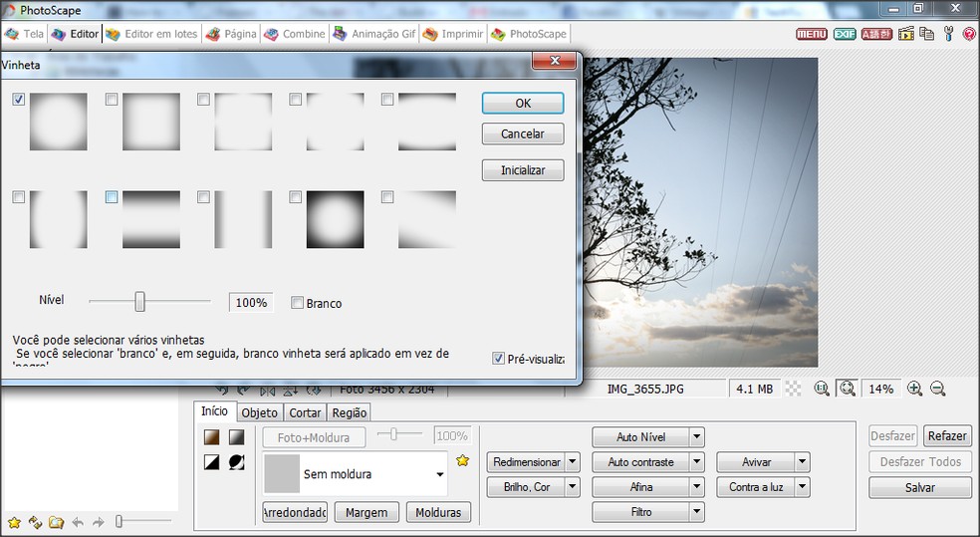
Task: Open the language selection icon
Action: 876,34
